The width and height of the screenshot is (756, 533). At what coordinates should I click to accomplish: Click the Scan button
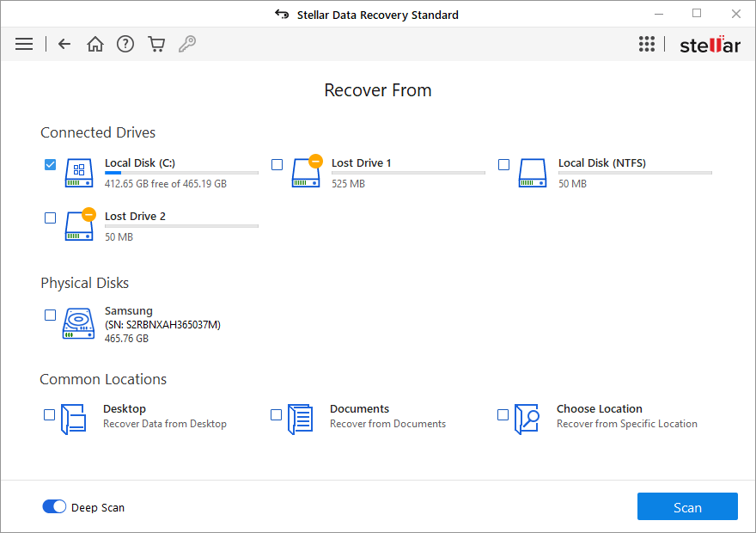tap(687, 506)
